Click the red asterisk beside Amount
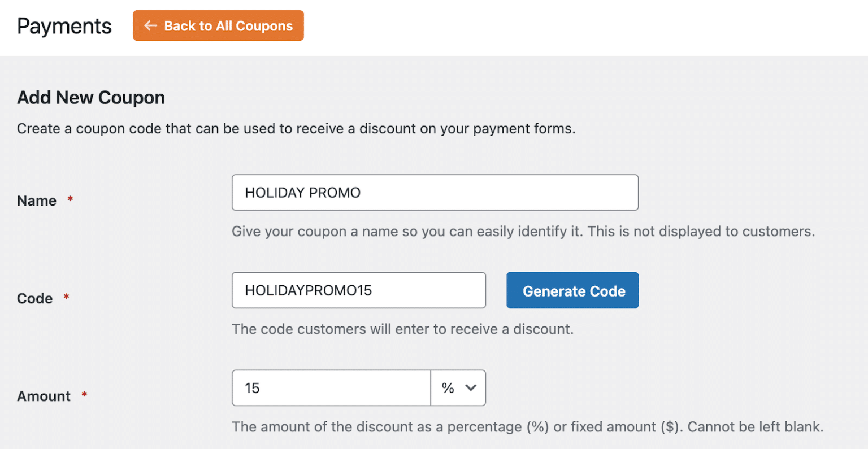The width and height of the screenshot is (868, 449). (84, 394)
